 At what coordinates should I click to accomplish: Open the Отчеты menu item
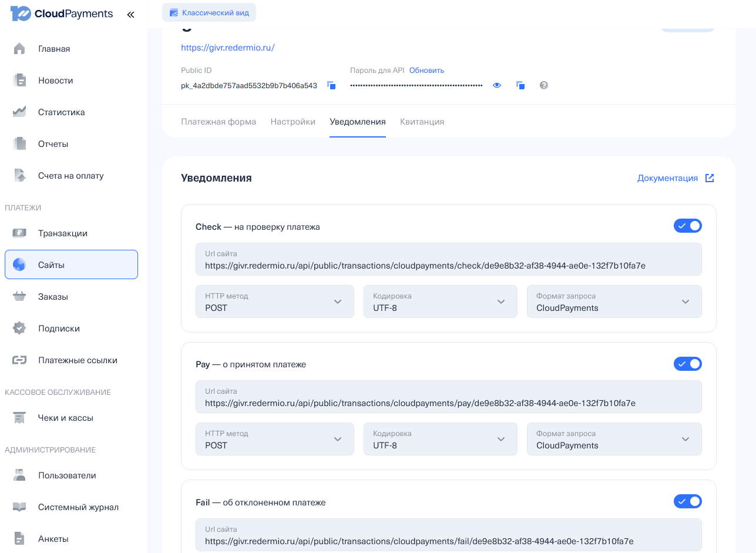tap(71, 144)
